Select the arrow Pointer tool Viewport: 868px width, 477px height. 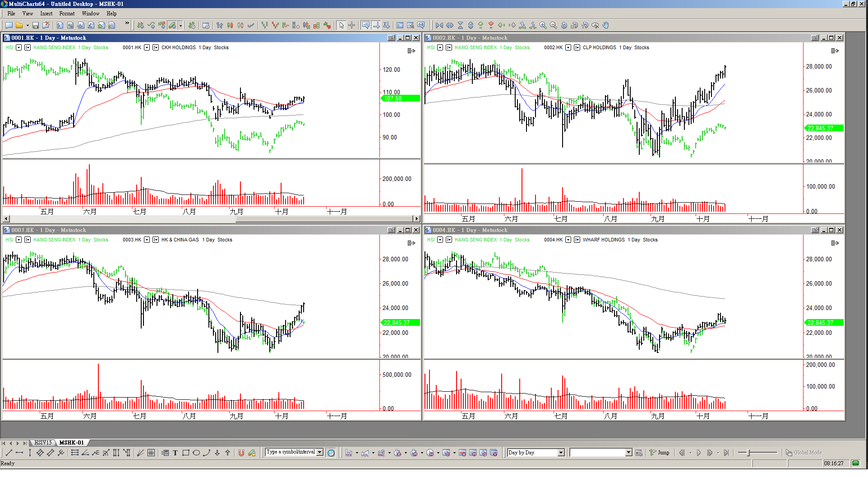(x=342, y=25)
